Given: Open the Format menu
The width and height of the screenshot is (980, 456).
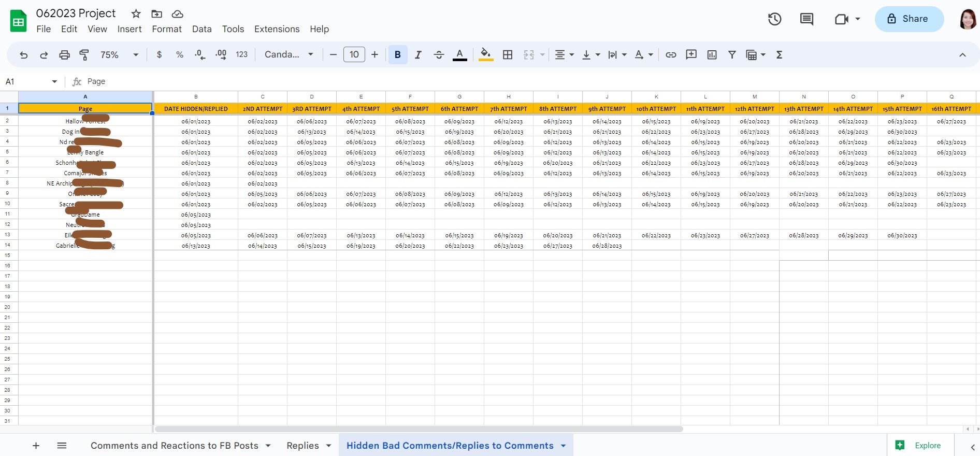Looking at the screenshot, I should (x=167, y=29).
